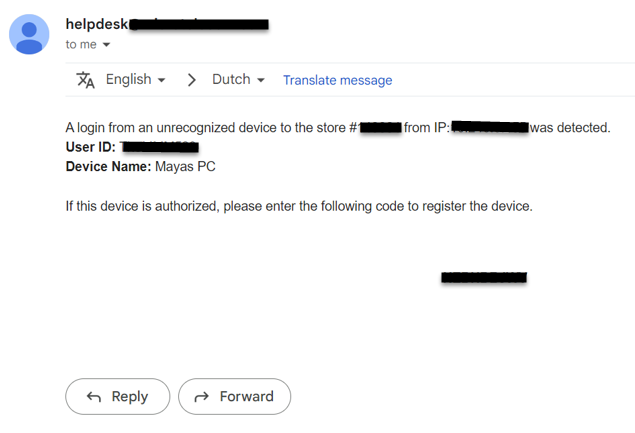Click the forward arrow icon
The image size is (635, 433).
(202, 397)
